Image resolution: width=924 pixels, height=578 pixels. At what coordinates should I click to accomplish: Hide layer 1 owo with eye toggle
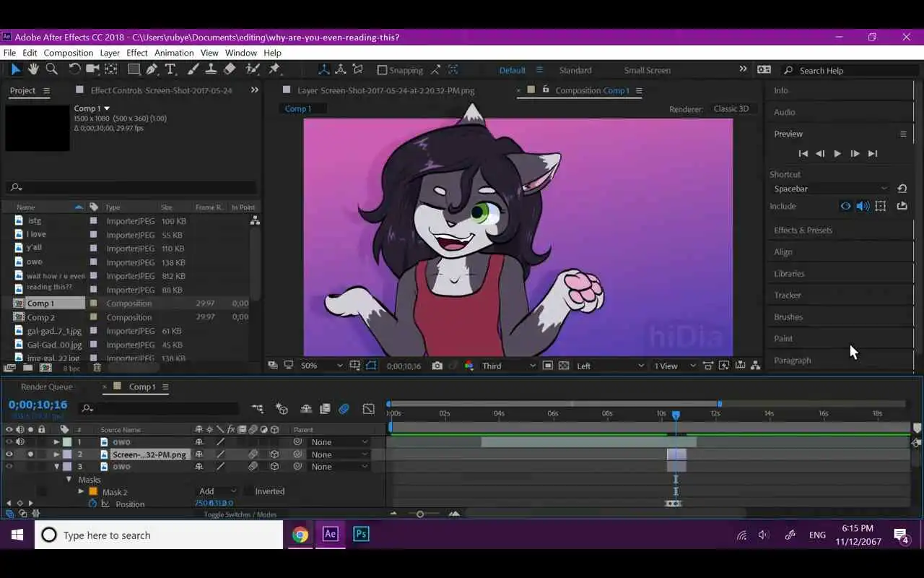pyautogui.click(x=9, y=441)
